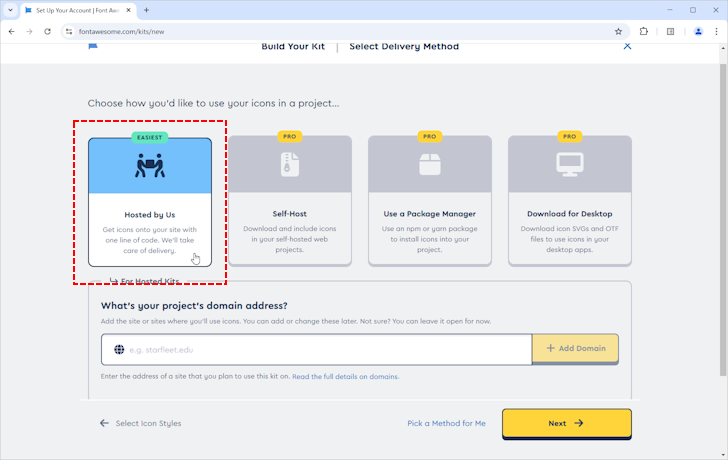Screen dimensions: 728x460
Task: Open the tab search dropdown chevron
Action: tap(9, 10)
